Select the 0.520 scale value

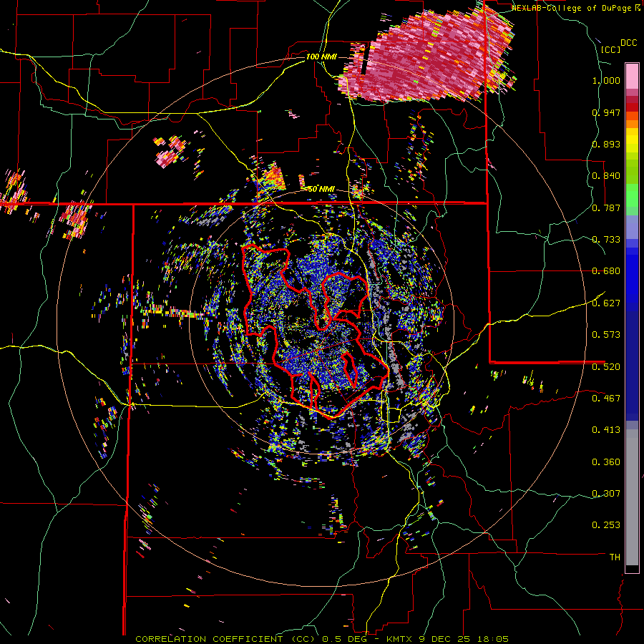point(606,367)
